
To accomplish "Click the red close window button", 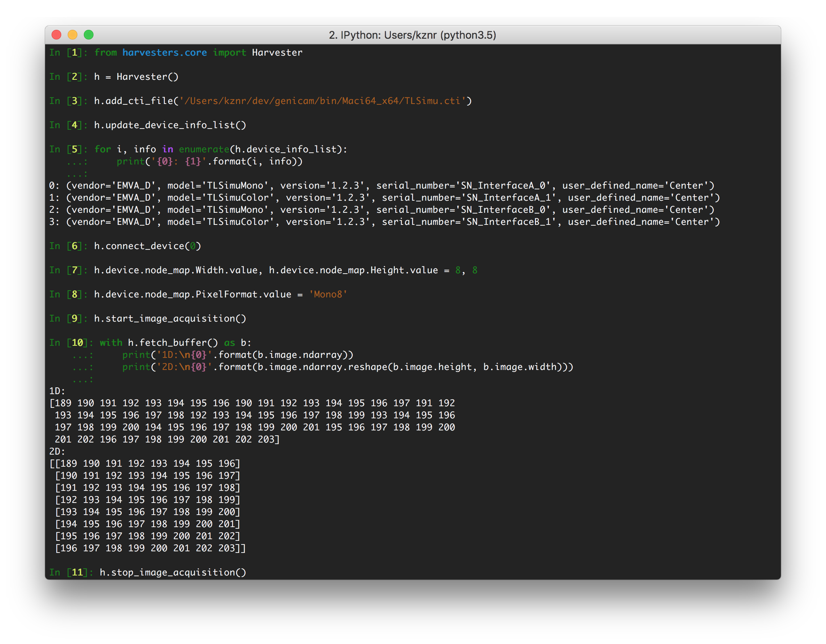I will pyautogui.click(x=56, y=35).
